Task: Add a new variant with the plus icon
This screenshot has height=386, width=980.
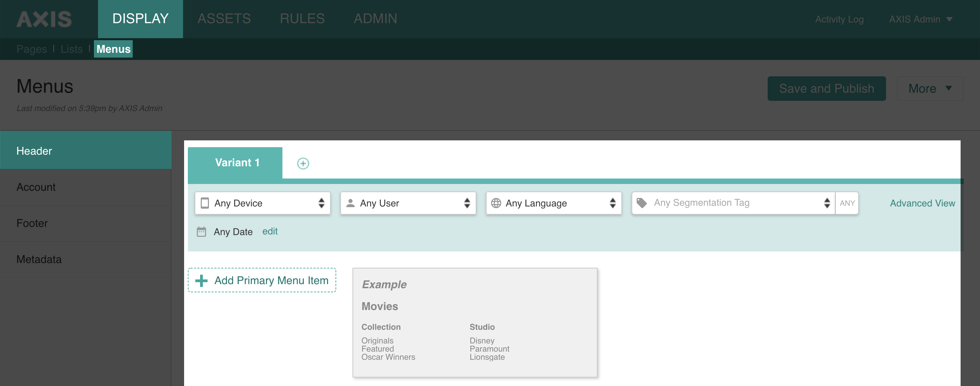Action: point(303,164)
